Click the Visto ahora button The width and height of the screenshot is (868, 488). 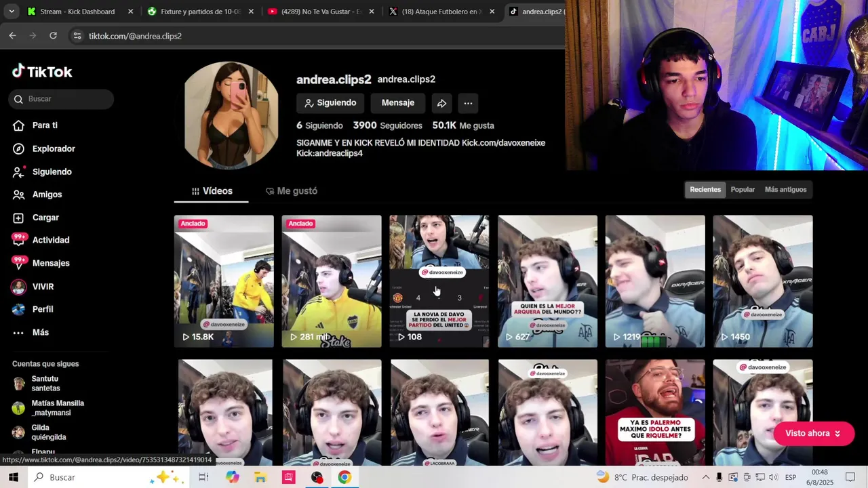pyautogui.click(x=813, y=433)
